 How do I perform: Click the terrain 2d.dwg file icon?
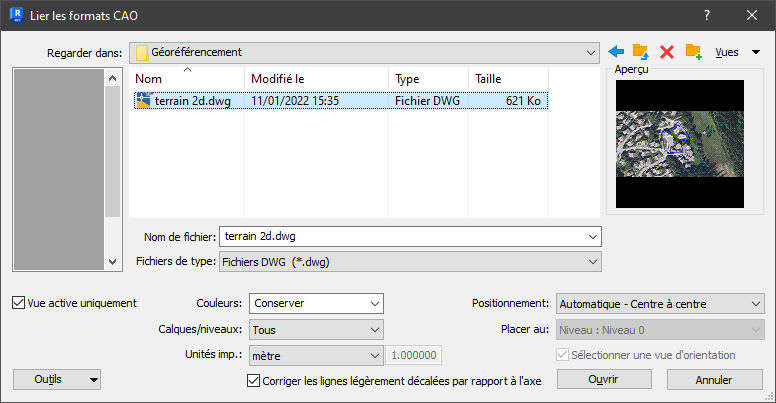point(143,101)
